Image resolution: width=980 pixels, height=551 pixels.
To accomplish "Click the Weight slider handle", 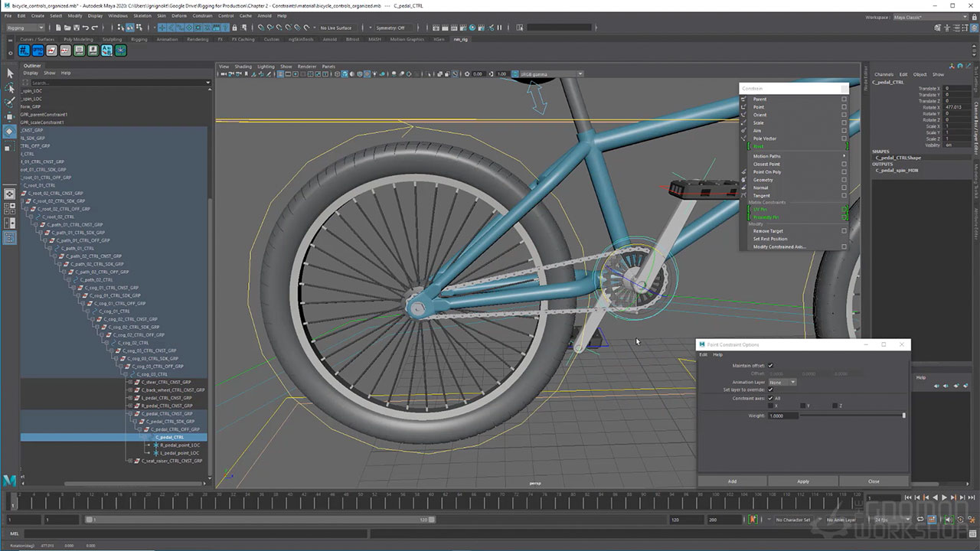I will pyautogui.click(x=903, y=416).
